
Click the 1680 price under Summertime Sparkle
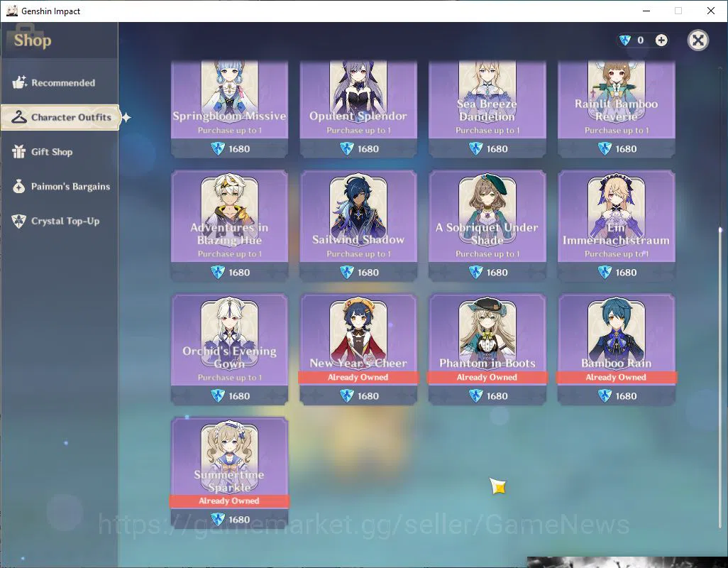[x=239, y=520]
